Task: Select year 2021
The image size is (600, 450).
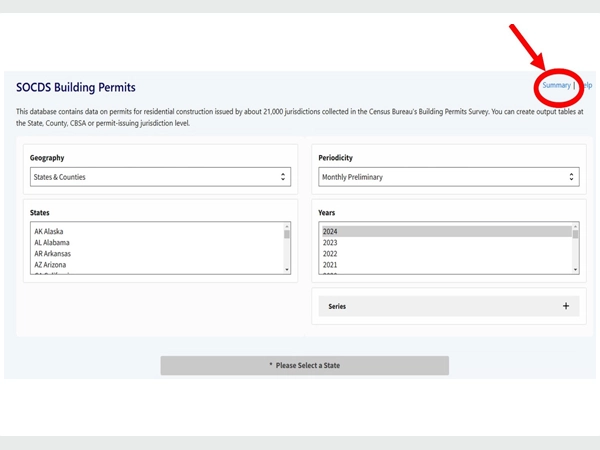Action: [330, 264]
